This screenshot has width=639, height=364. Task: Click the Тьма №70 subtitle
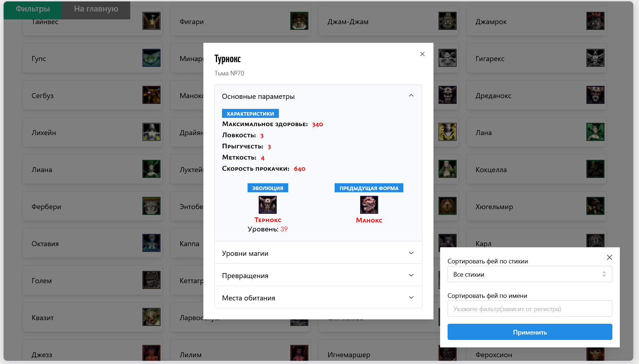[x=229, y=73]
